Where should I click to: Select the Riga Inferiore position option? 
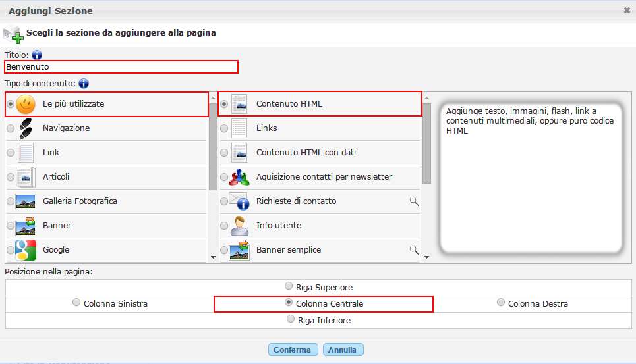coord(291,319)
